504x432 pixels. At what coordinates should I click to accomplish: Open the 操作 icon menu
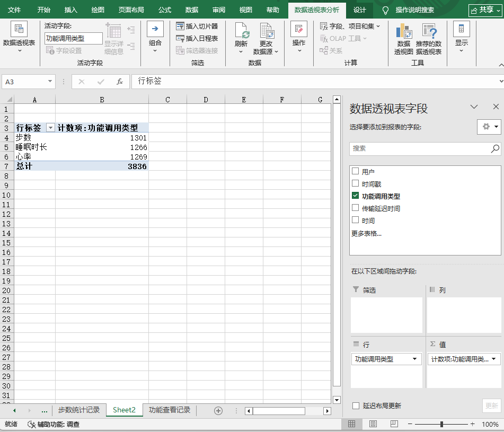click(298, 29)
